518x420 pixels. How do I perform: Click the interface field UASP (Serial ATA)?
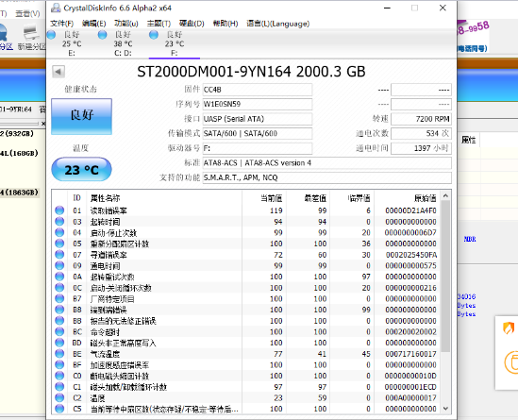point(258,119)
